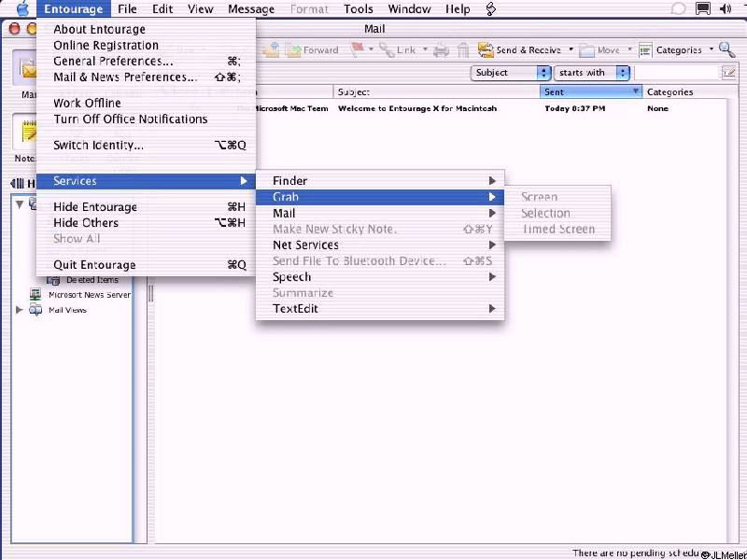Open the Tools menu
The height and width of the screenshot is (560, 747).
359,9
